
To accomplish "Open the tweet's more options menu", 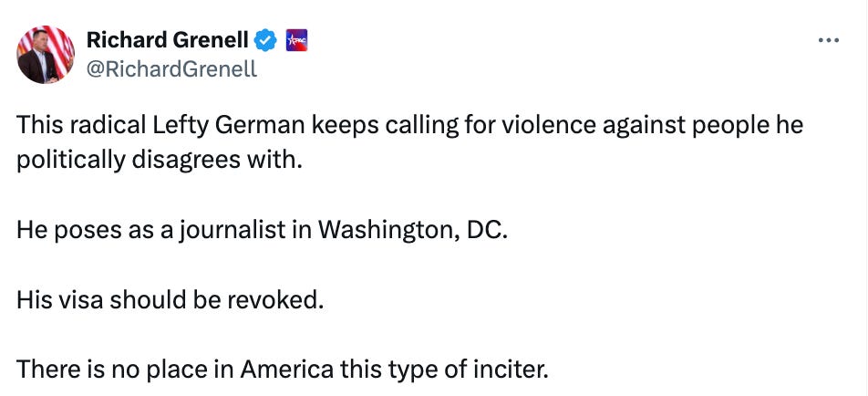I will [x=828, y=41].
